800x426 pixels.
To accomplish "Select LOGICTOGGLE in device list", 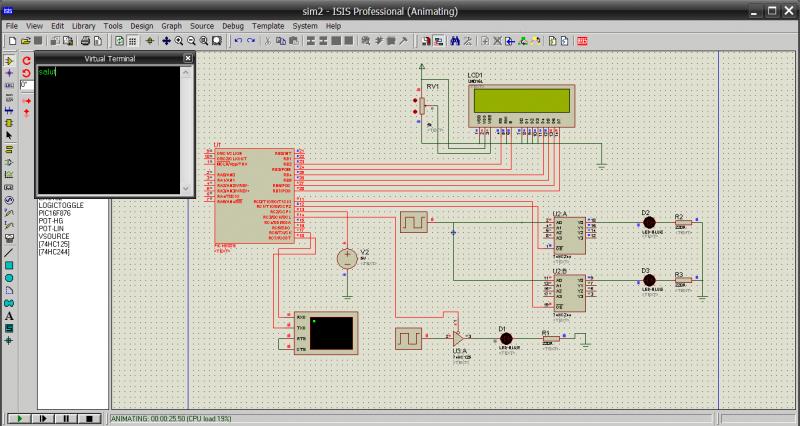I will [x=61, y=205].
